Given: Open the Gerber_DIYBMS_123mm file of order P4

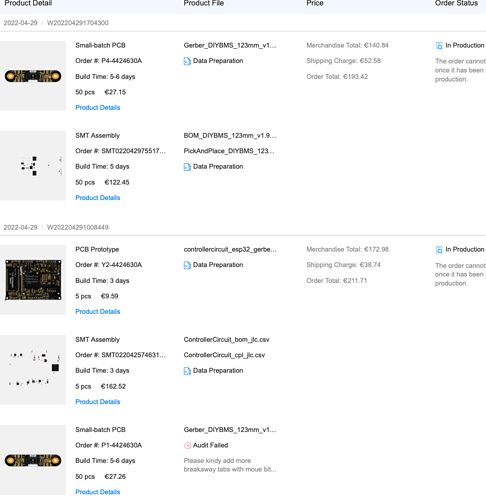Looking at the screenshot, I should [230, 46].
